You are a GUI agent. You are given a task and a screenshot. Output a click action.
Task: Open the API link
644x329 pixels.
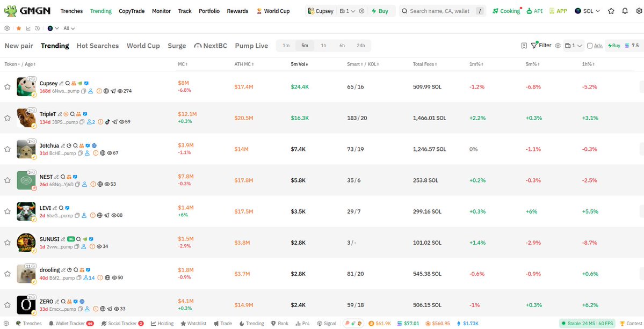click(x=535, y=11)
